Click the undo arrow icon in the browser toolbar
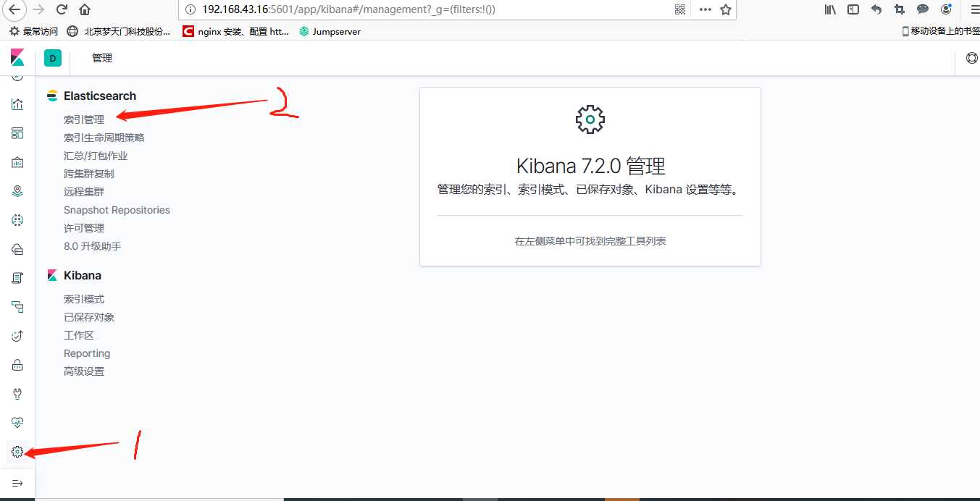Screen dimensions: 980x501 [876, 9]
